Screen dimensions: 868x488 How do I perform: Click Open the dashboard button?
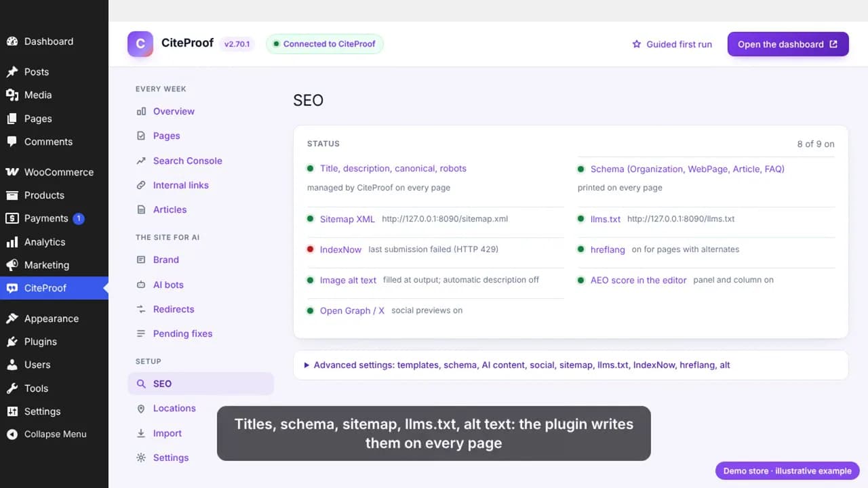tap(788, 44)
